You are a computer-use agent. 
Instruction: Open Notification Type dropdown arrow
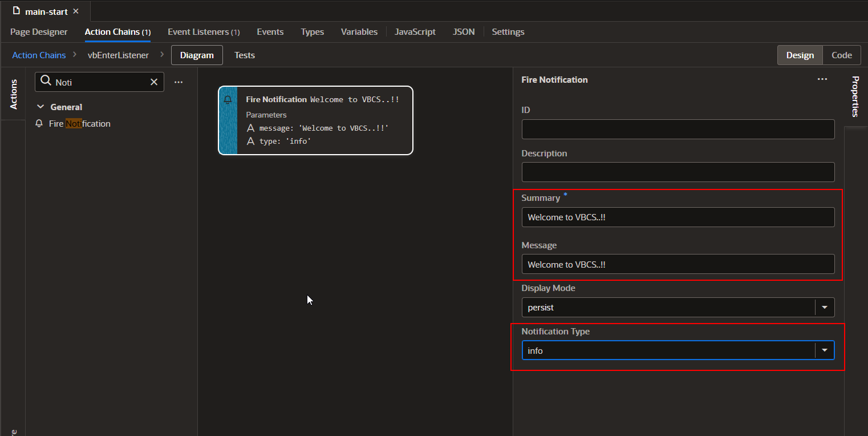(x=825, y=350)
